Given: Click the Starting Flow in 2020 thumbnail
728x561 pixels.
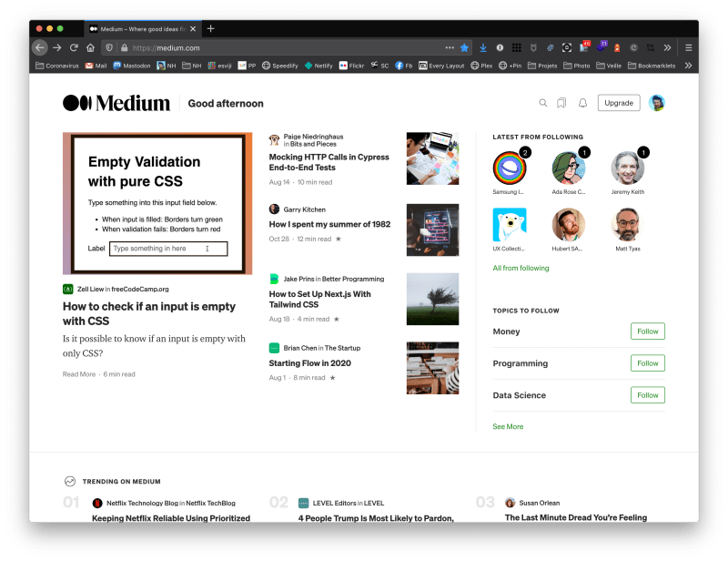Looking at the screenshot, I should [433, 368].
